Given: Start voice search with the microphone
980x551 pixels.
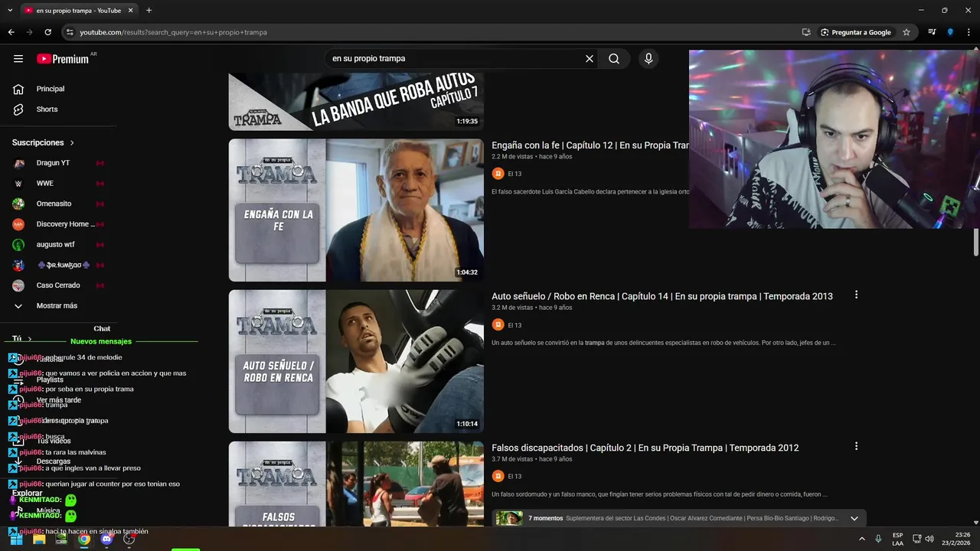Looking at the screenshot, I should point(648,58).
